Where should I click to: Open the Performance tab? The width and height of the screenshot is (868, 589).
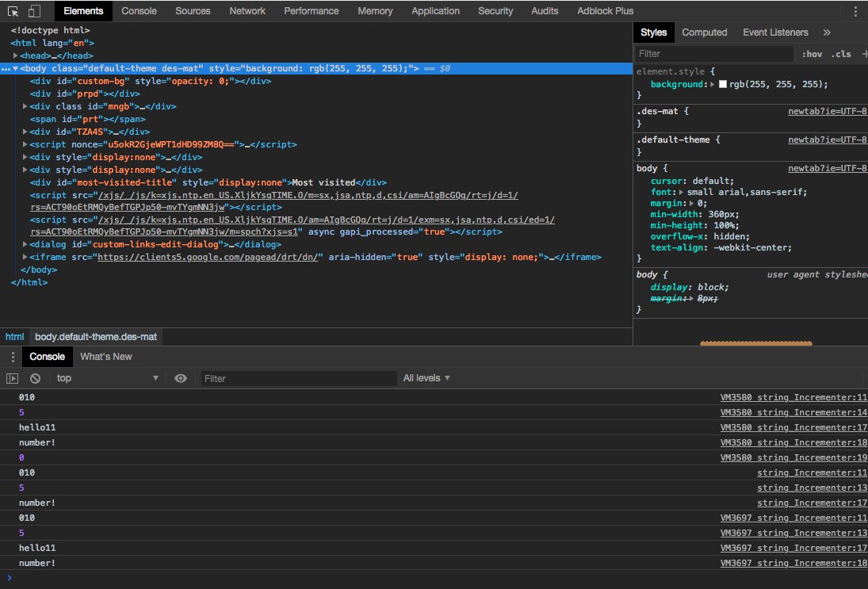pyautogui.click(x=311, y=11)
